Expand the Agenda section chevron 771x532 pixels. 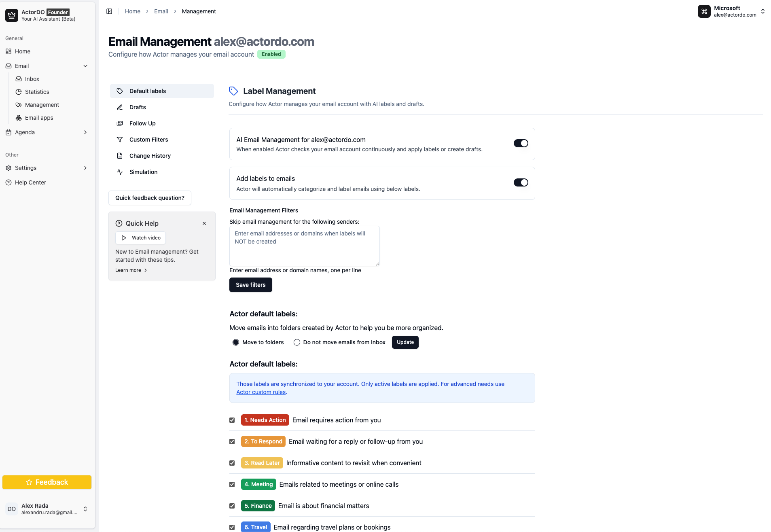click(x=85, y=132)
